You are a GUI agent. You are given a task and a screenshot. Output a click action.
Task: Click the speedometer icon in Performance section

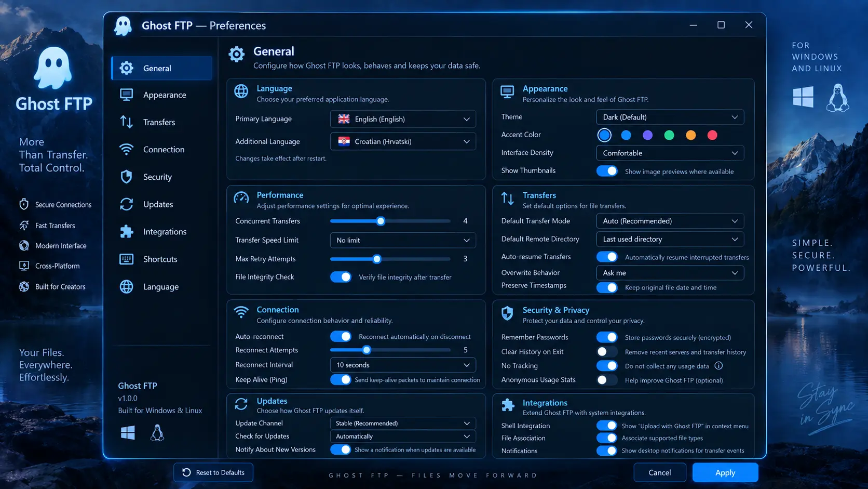click(x=241, y=198)
